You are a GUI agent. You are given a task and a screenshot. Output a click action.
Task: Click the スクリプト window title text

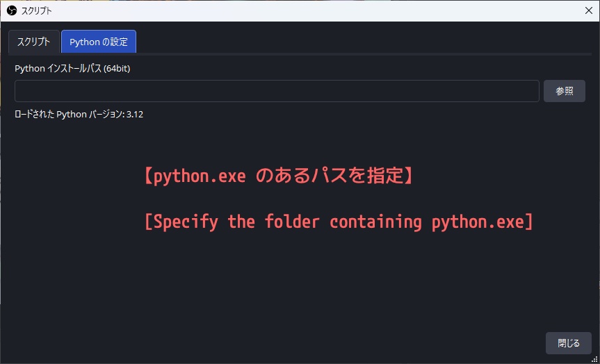[x=36, y=10]
